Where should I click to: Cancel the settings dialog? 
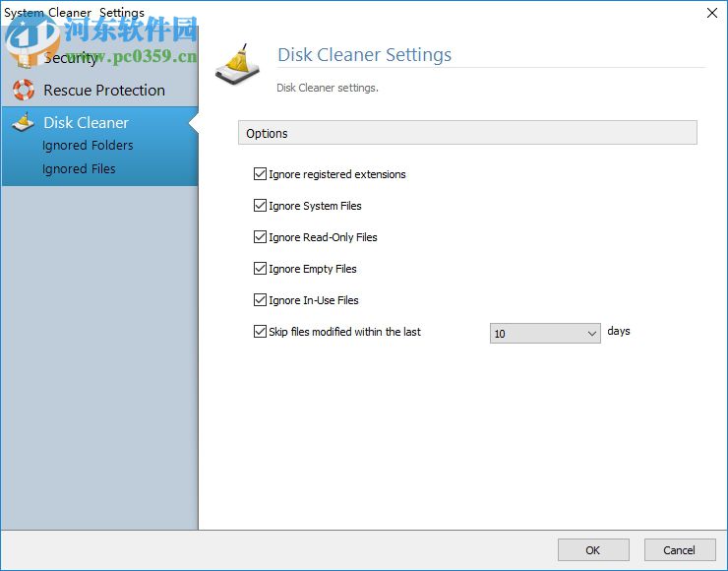click(680, 550)
